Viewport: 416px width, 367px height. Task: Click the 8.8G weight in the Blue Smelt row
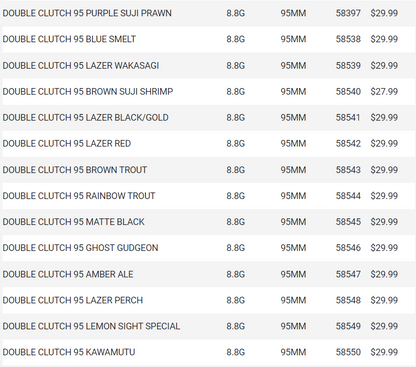click(236, 39)
